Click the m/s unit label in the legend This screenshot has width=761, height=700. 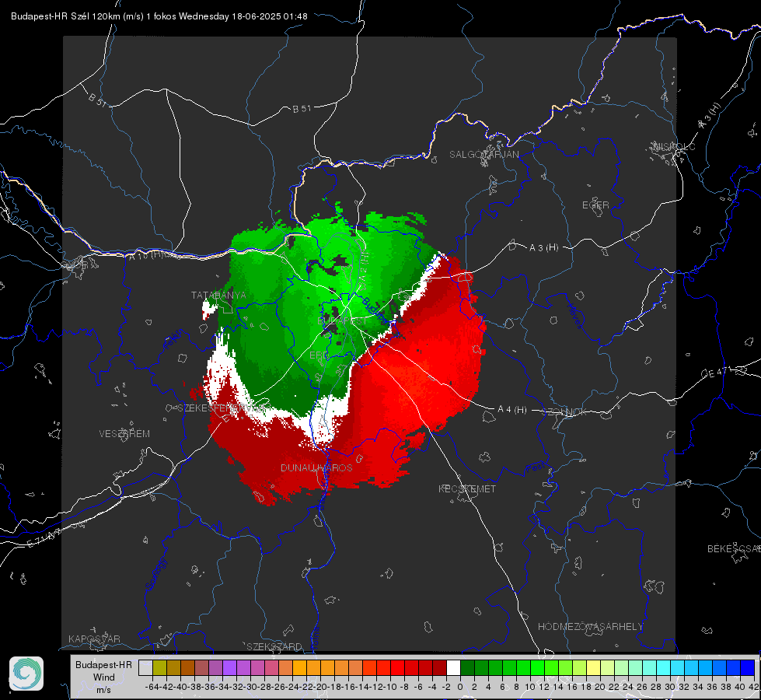(103, 689)
